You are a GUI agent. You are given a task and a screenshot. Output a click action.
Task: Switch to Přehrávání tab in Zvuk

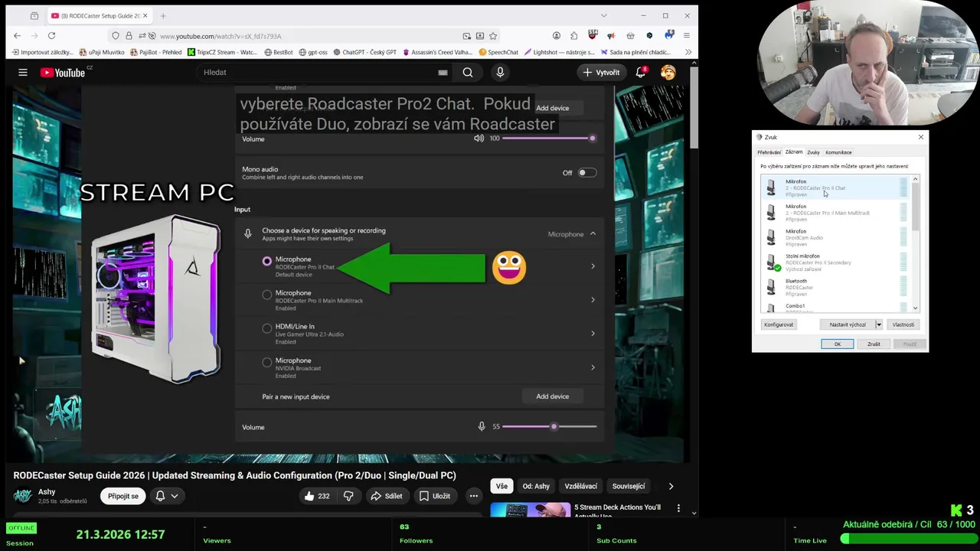point(769,152)
